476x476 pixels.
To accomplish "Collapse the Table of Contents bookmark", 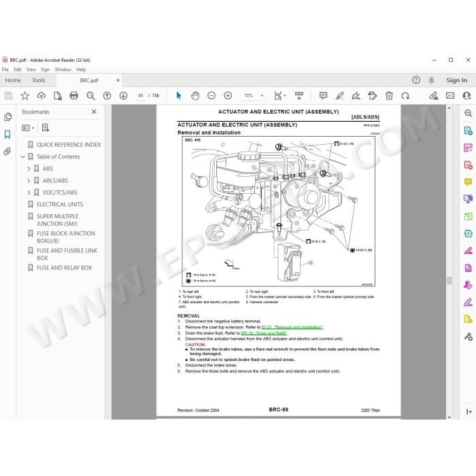I will [x=22, y=157].
